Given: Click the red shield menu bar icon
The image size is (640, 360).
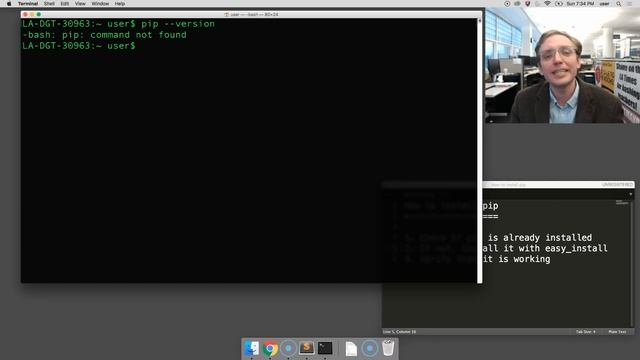Looking at the screenshot, I should click(x=527, y=4).
